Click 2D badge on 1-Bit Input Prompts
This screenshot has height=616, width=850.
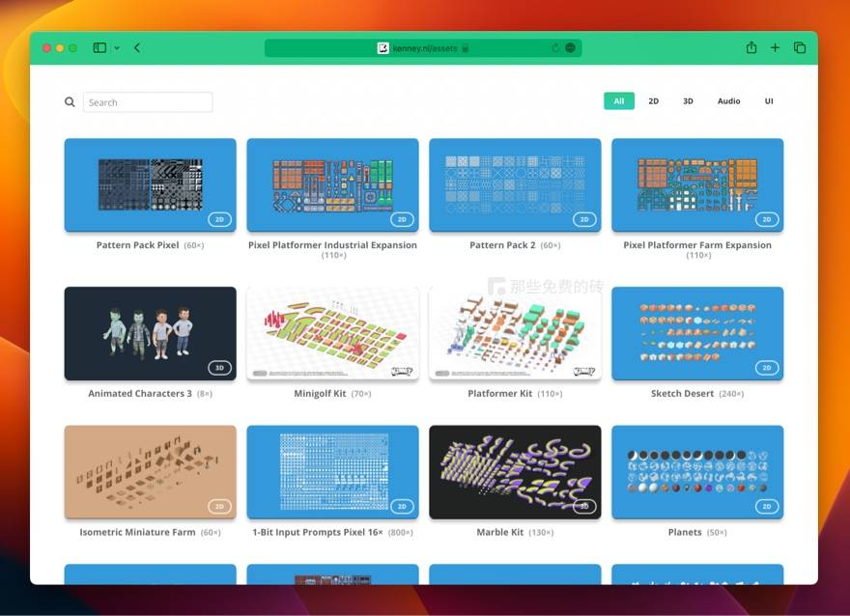(x=402, y=507)
